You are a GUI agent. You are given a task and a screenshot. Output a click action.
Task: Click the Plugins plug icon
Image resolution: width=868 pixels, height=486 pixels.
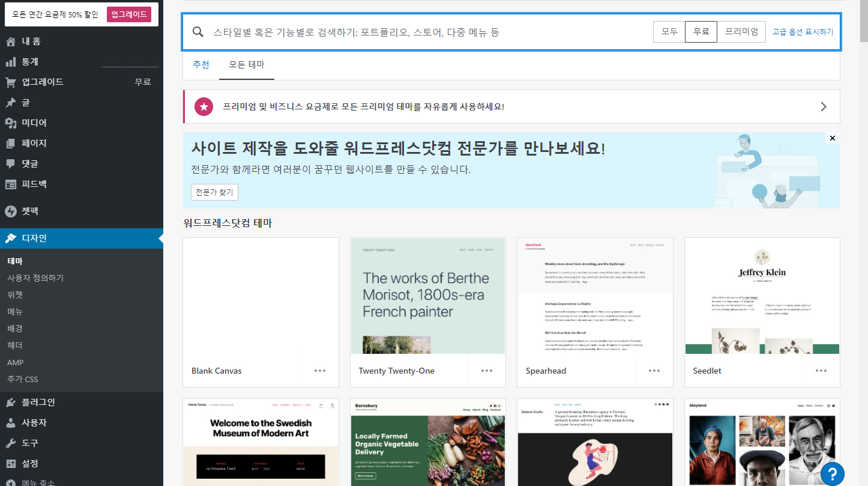[11, 402]
